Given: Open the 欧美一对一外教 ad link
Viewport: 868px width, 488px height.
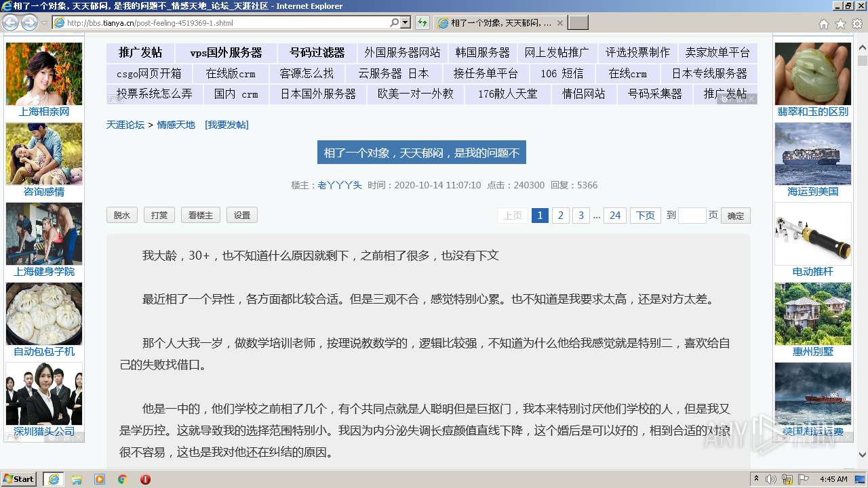Looking at the screenshot, I should tap(415, 94).
